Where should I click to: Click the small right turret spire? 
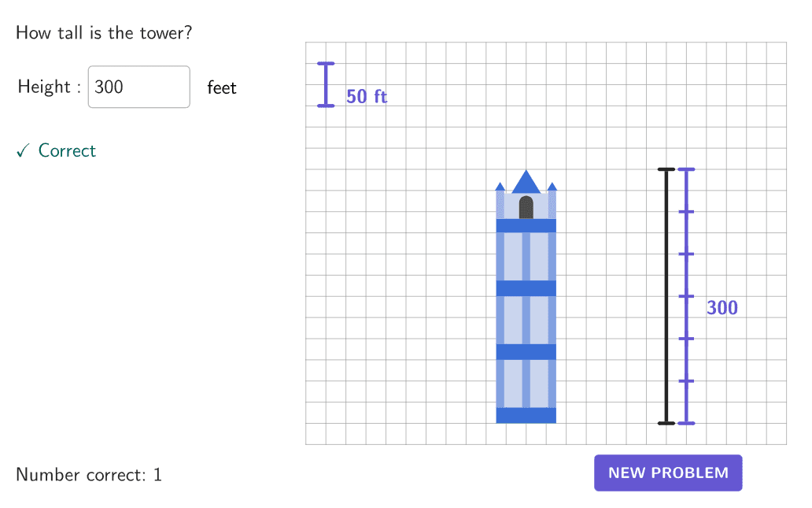(x=552, y=187)
